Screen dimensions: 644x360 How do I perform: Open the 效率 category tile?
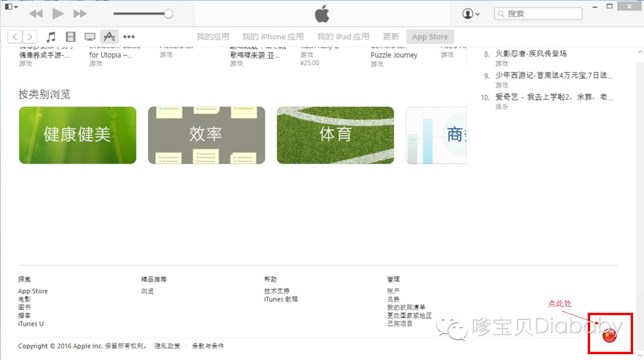[207, 135]
